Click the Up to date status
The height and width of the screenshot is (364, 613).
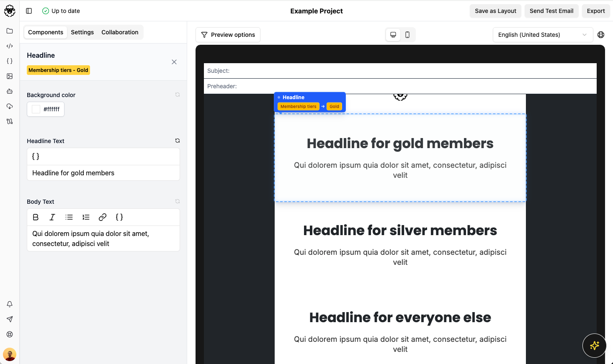click(x=61, y=11)
